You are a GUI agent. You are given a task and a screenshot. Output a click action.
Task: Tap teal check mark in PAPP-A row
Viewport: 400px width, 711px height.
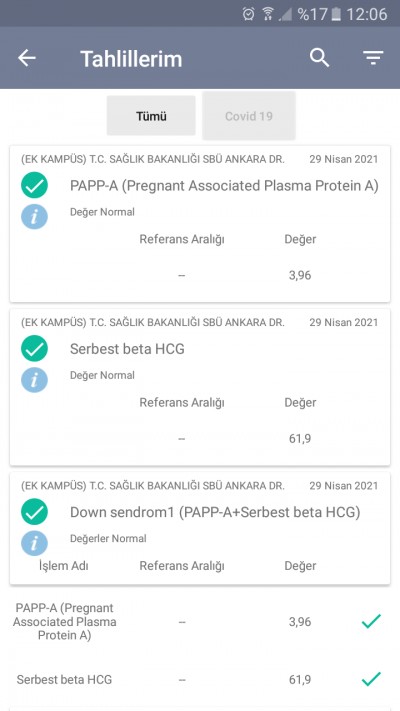[x=371, y=621]
